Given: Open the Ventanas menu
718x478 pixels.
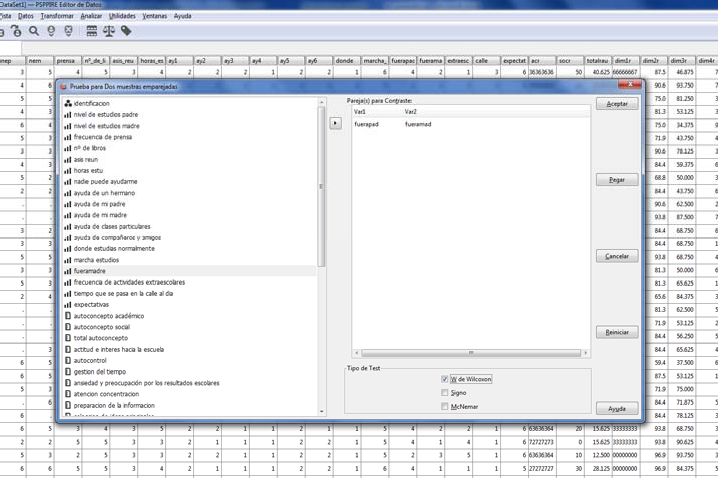Looking at the screenshot, I should coord(155,16).
